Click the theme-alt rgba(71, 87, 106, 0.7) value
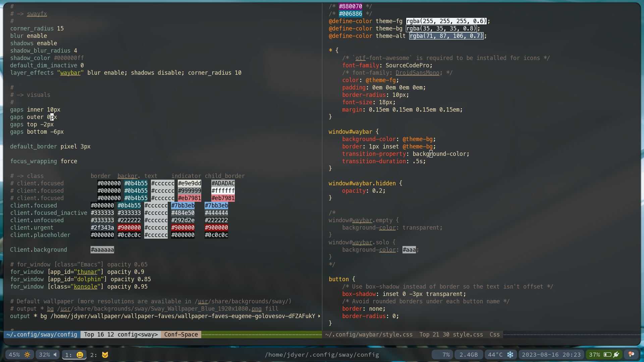The image size is (644, 362). click(x=446, y=36)
